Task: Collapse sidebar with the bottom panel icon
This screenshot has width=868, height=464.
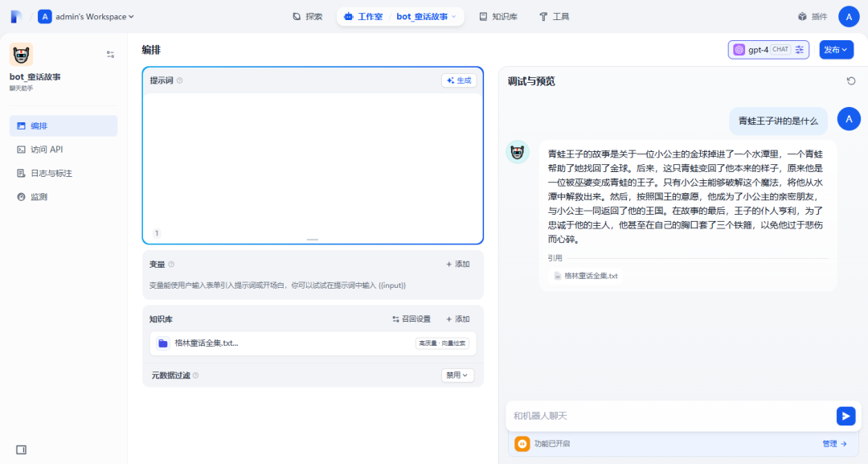Action: [21, 450]
